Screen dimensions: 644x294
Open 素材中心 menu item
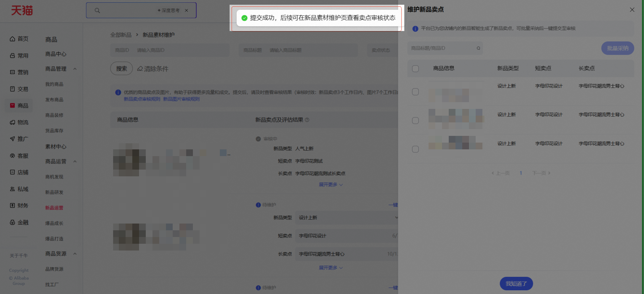[56, 147]
